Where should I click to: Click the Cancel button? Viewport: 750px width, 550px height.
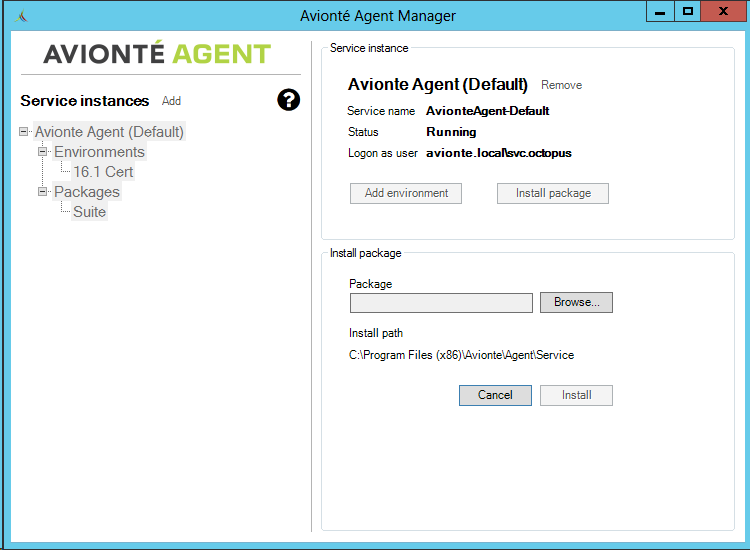pyautogui.click(x=495, y=395)
